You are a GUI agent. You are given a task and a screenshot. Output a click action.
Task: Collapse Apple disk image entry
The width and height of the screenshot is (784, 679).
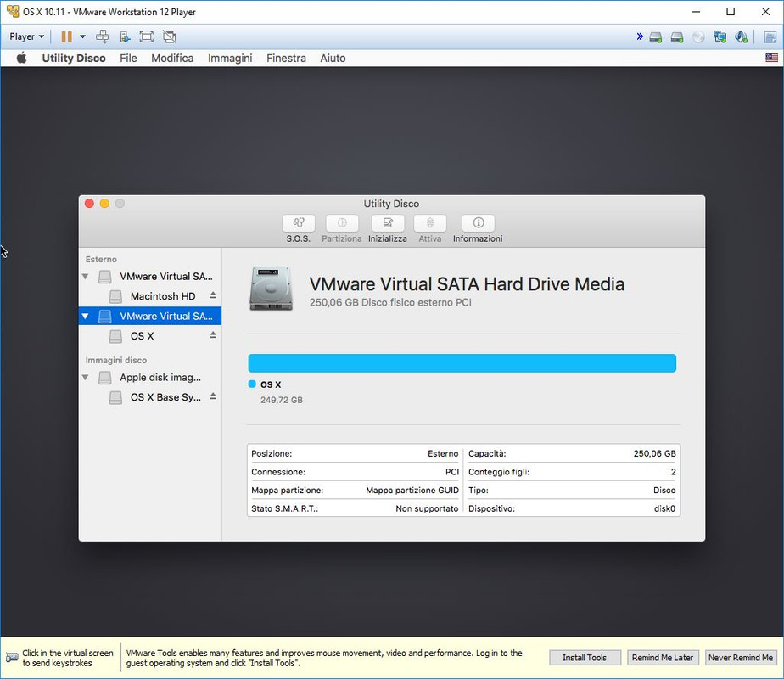[86, 378]
